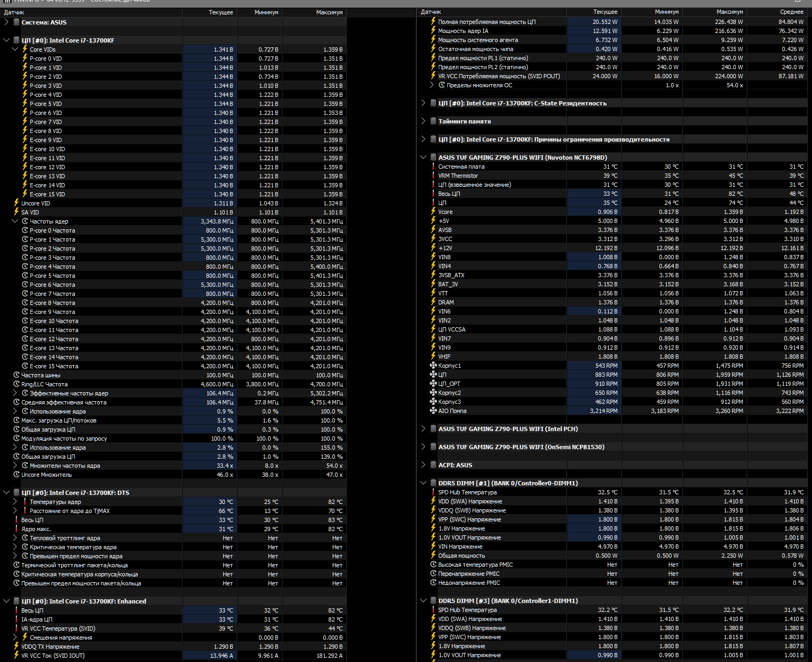Expand the Intel PCH sensor group
812x662 pixels.
pos(423,429)
